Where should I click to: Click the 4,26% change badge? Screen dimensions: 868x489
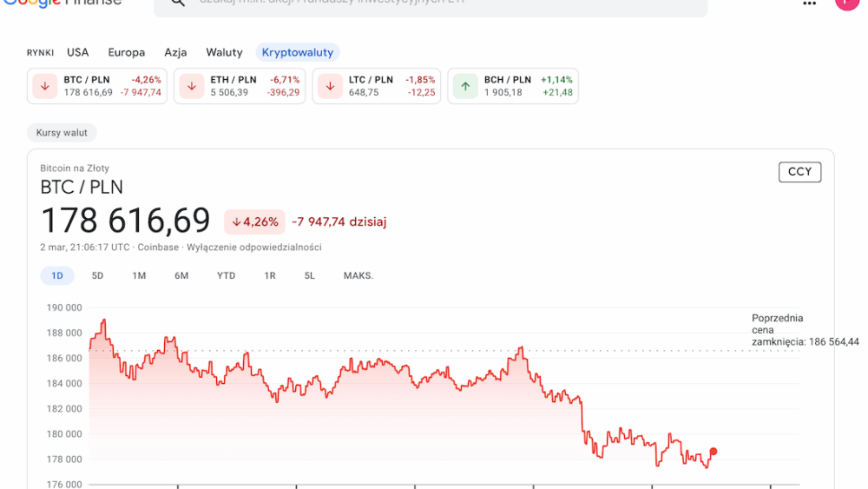tap(254, 222)
